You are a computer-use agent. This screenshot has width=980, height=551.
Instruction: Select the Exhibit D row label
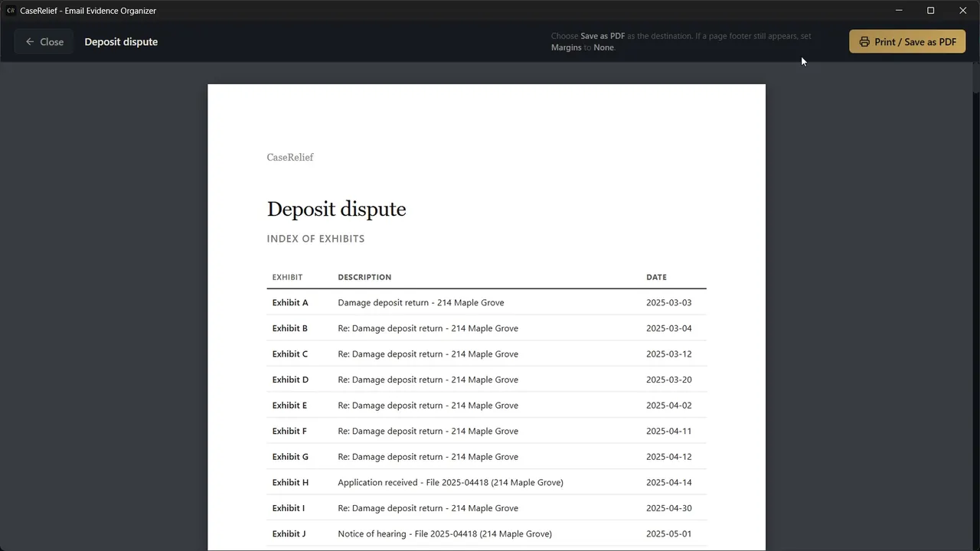click(x=290, y=380)
